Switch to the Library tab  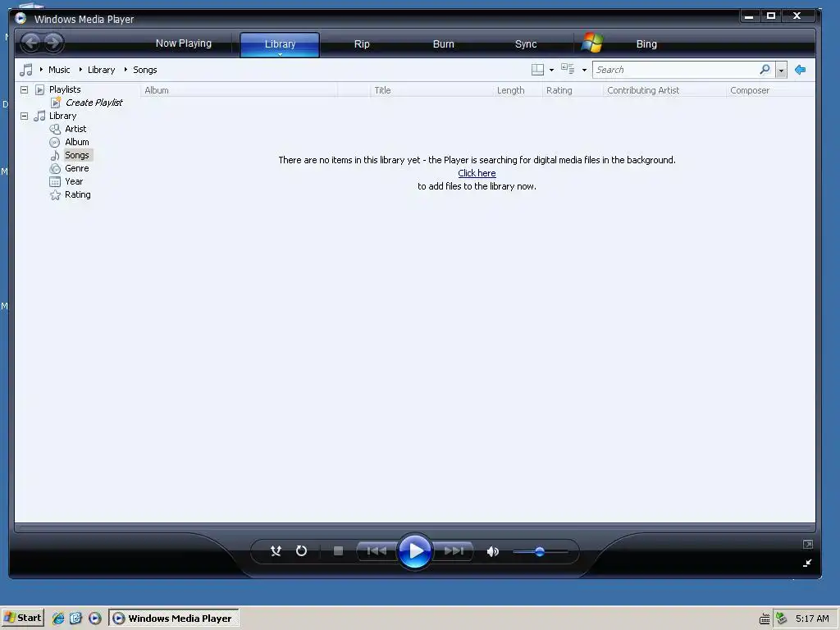280,44
